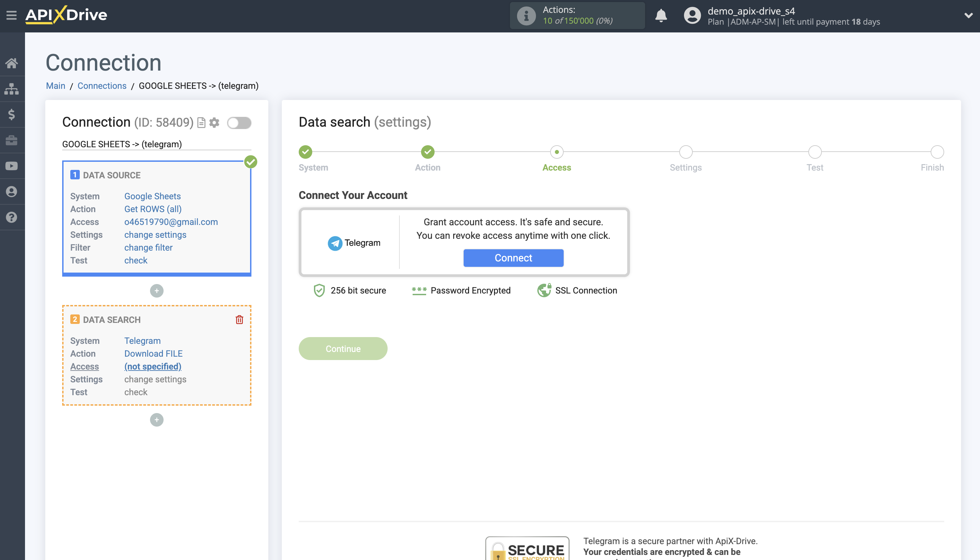Click the notifications bell icon
This screenshot has height=560, width=980.
[x=661, y=16]
